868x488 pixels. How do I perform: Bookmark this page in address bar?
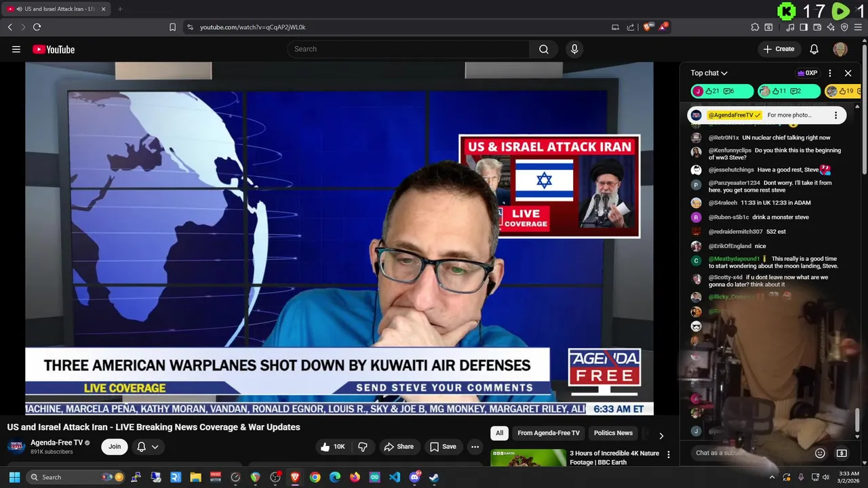172,27
